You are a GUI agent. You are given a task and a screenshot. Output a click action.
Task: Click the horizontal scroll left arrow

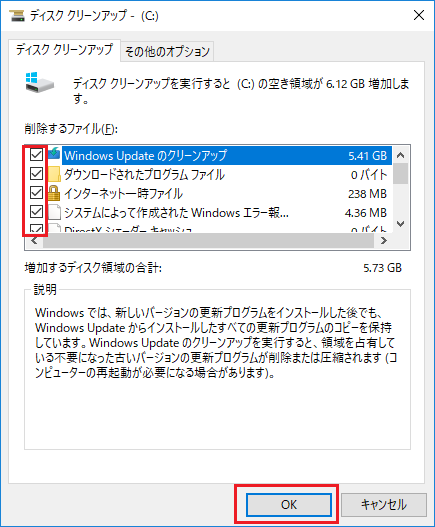click(34, 240)
